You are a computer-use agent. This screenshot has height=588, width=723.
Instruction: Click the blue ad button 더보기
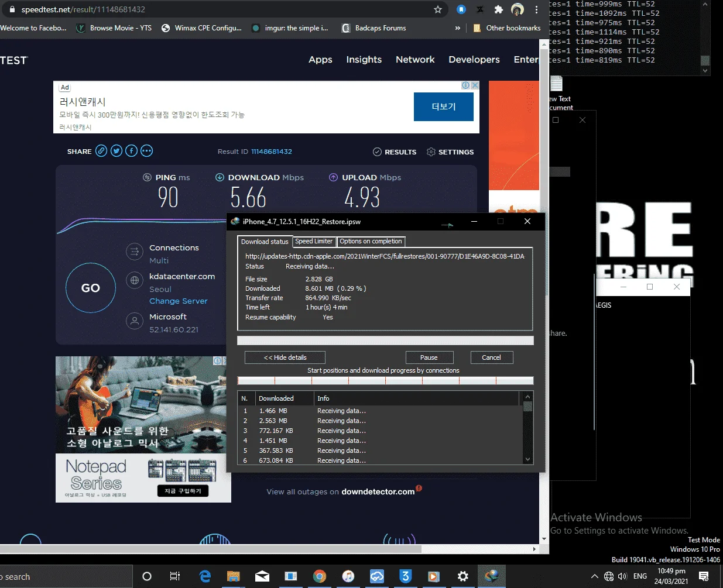coord(444,106)
